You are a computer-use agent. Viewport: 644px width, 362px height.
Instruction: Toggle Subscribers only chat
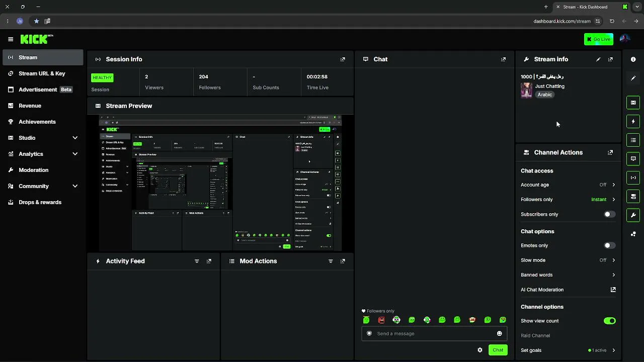tap(609, 214)
